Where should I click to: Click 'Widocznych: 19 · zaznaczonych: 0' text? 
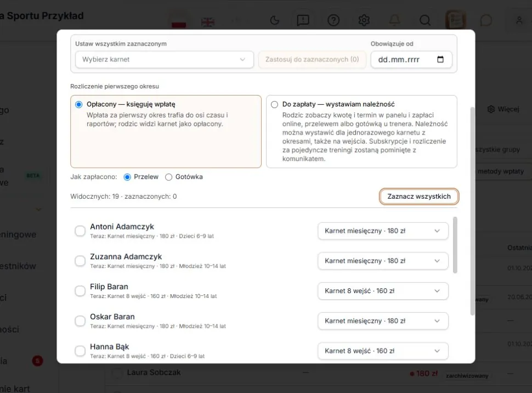coord(123,196)
